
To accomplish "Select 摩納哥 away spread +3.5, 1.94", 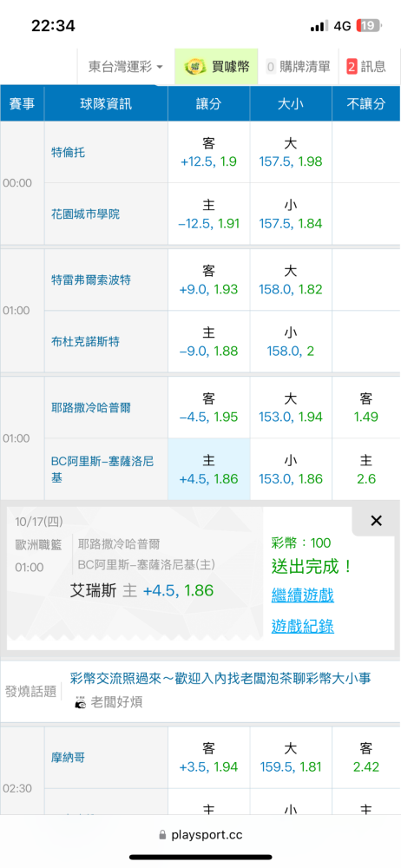I will [209, 758].
